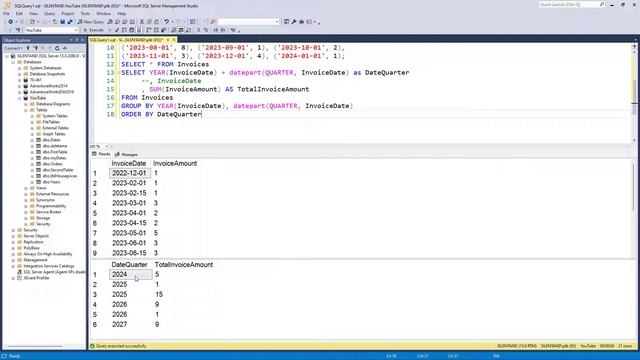Viewport: 640px width, 360px height.
Task: Collapse the Databases folder node
Action: tap(13, 62)
